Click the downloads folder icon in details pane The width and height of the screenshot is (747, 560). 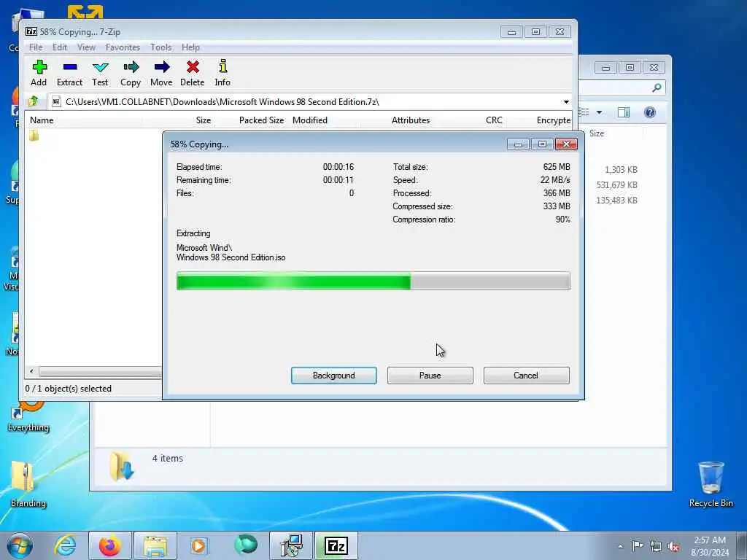pyautogui.click(x=121, y=466)
